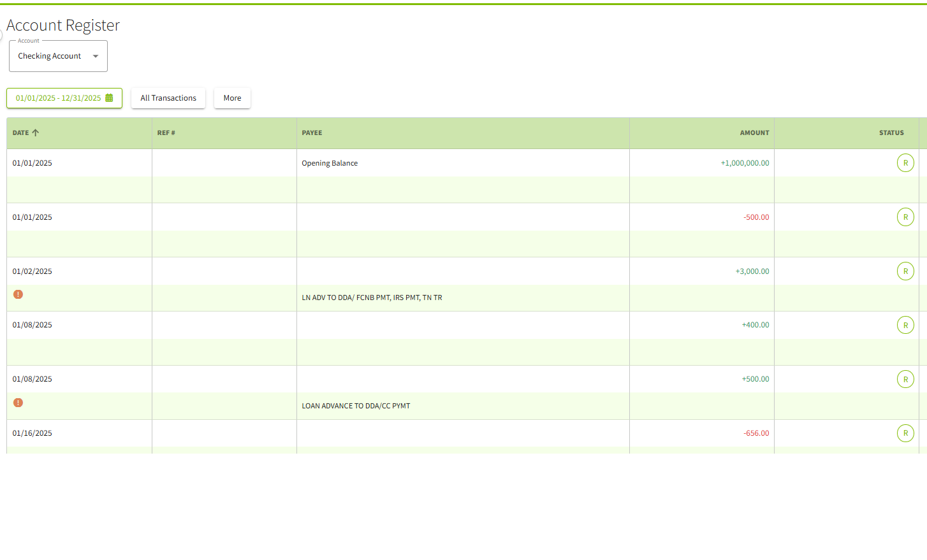Click reconciled R icon for +500.00 transaction
Image resolution: width=927 pixels, height=560 pixels.
[905, 380]
